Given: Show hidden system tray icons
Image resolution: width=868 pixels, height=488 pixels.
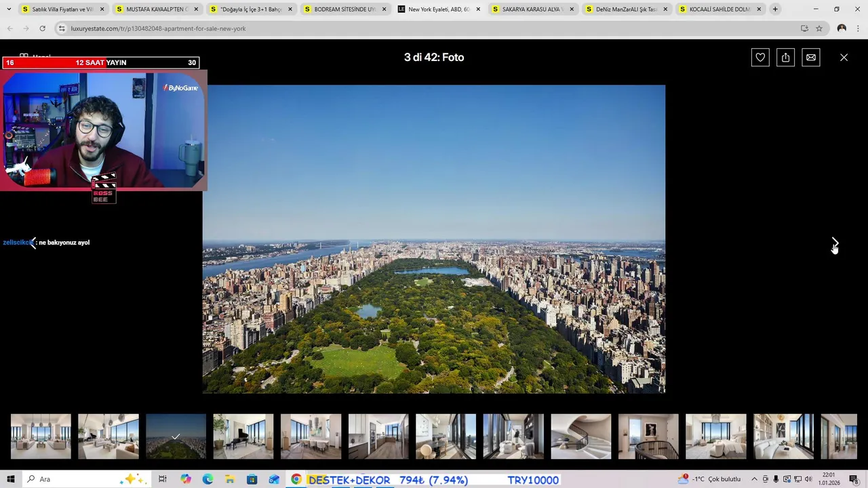Looking at the screenshot, I should (x=754, y=479).
